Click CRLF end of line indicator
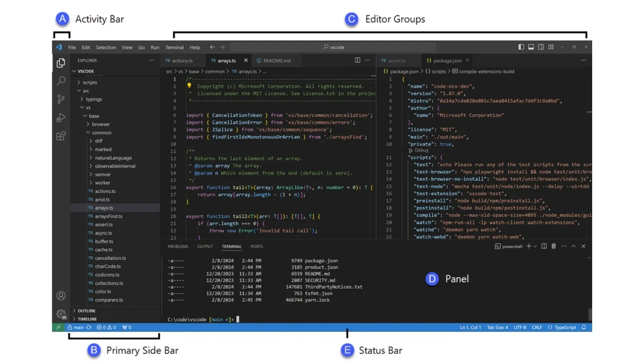 point(537,327)
